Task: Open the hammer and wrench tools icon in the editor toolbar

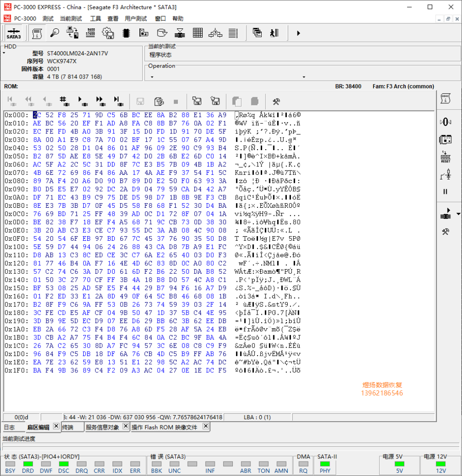Action: coord(276,101)
